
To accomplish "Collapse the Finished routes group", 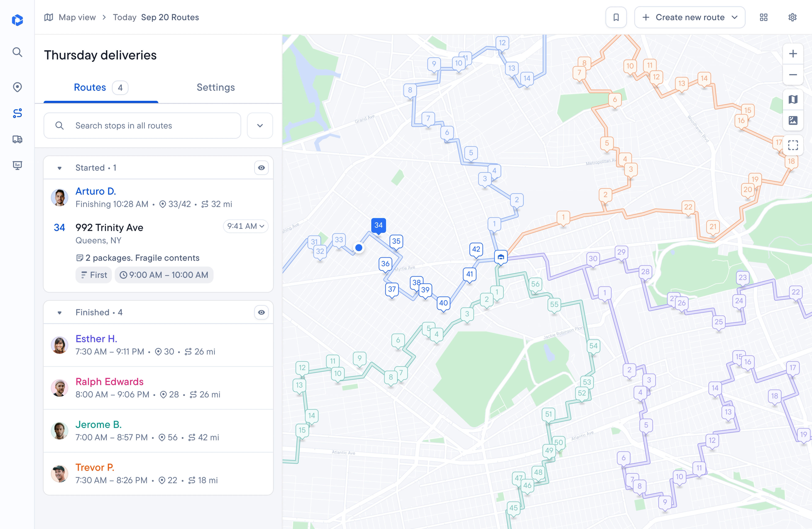I will 59,313.
